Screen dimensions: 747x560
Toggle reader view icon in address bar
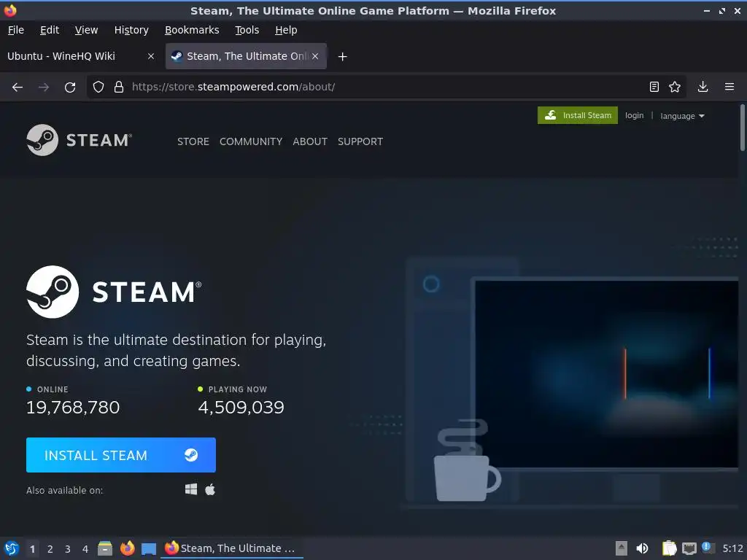point(654,87)
